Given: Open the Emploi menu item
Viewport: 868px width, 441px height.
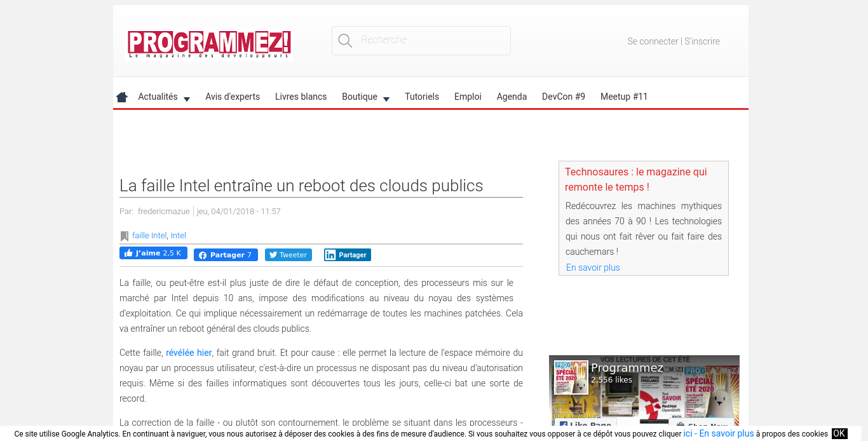Looking at the screenshot, I should pyautogui.click(x=468, y=97).
